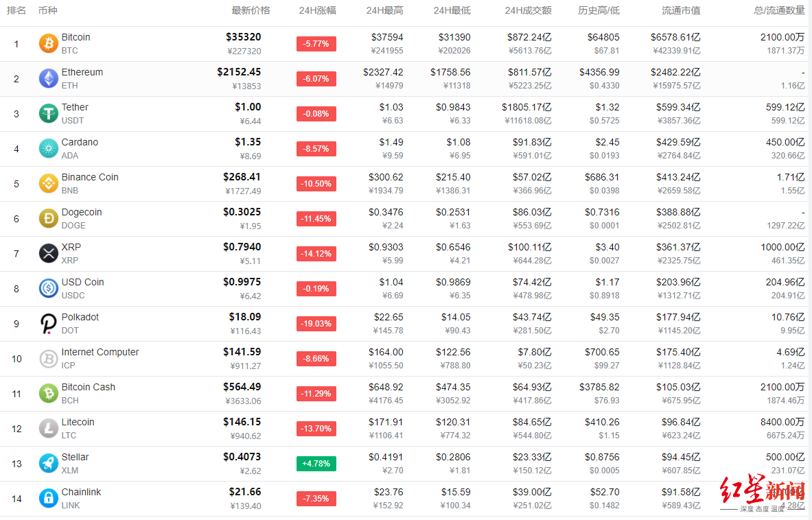This screenshot has width=812, height=520.
Task: Click the Litecoin icon
Action: (48, 429)
